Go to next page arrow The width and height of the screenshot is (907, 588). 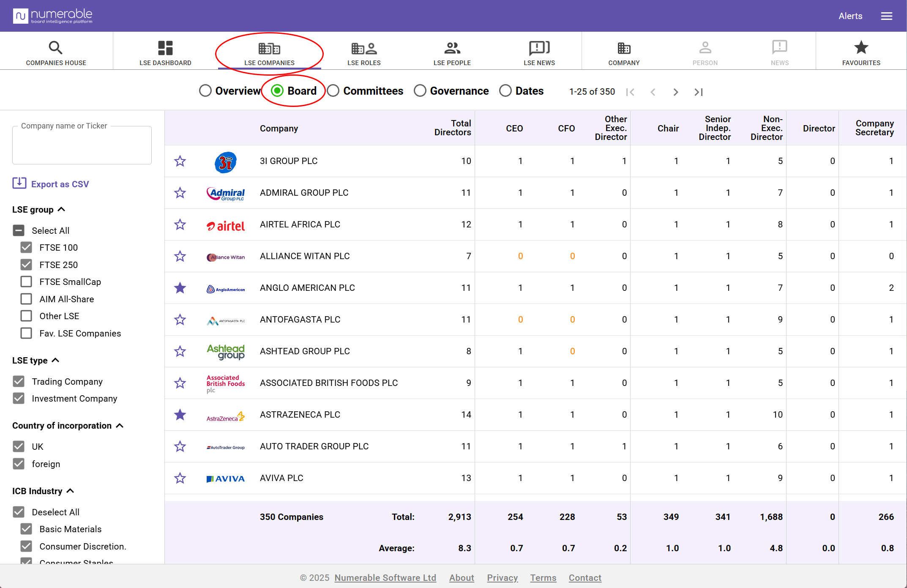(x=675, y=92)
